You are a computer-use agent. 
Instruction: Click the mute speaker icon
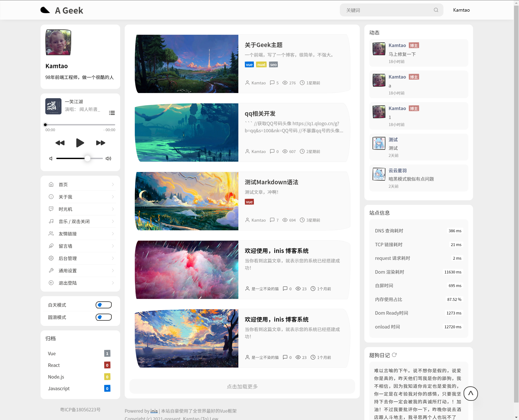click(51, 158)
